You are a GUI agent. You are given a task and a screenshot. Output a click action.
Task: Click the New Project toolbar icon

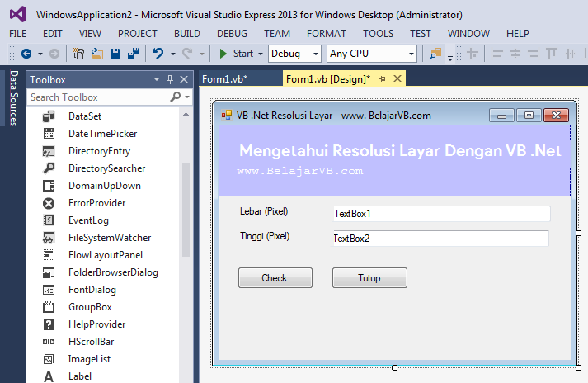(78, 54)
